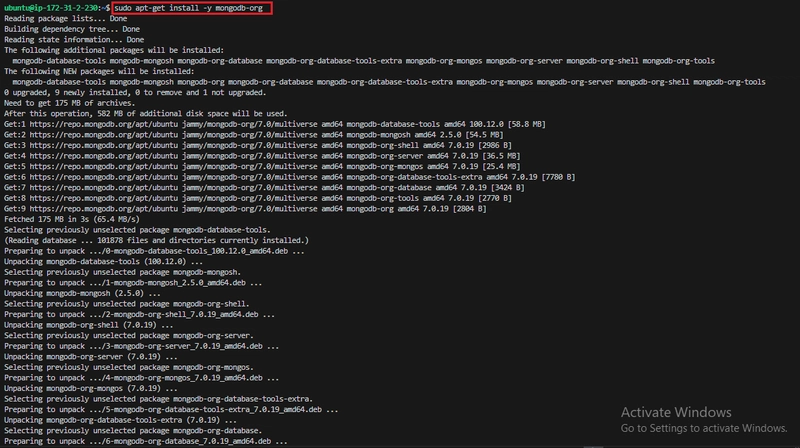
Task: Click the Get:2 line for mongodb-mongosh
Action: pyautogui.click(x=254, y=135)
